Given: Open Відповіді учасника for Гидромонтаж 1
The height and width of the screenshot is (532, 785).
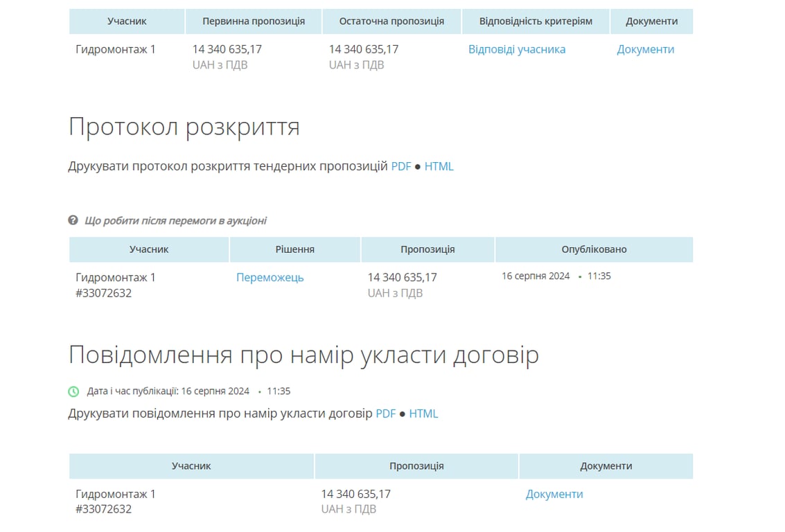Looking at the screenshot, I should (517, 49).
